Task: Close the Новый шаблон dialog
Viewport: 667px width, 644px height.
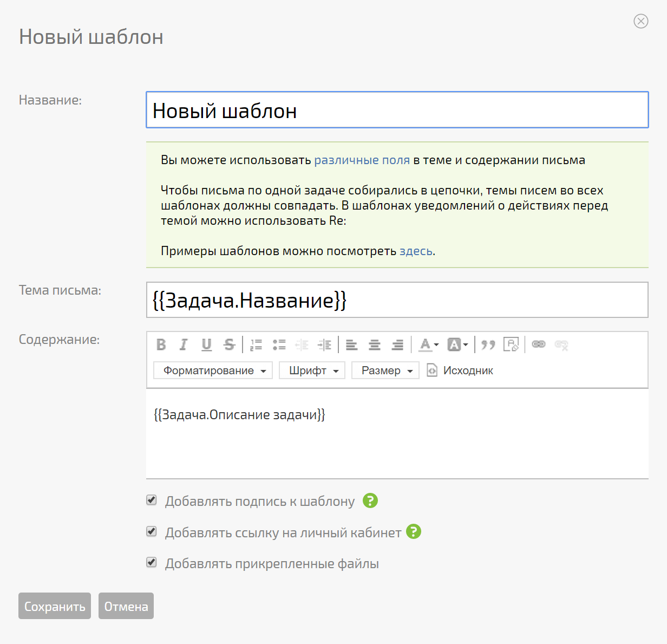Action: pos(641,21)
